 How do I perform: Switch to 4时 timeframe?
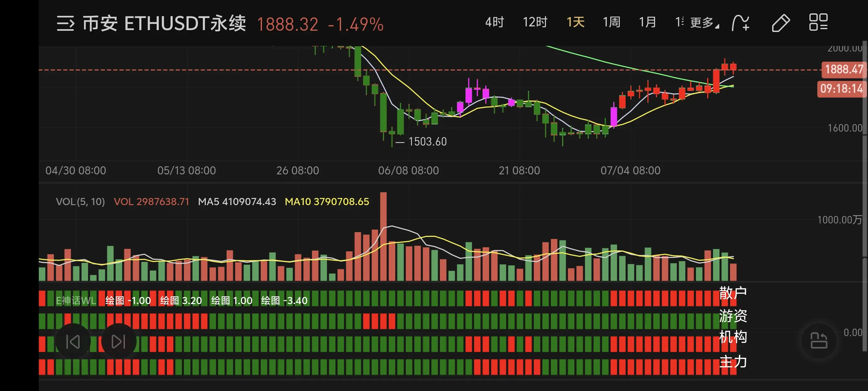pyautogui.click(x=494, y=22)
